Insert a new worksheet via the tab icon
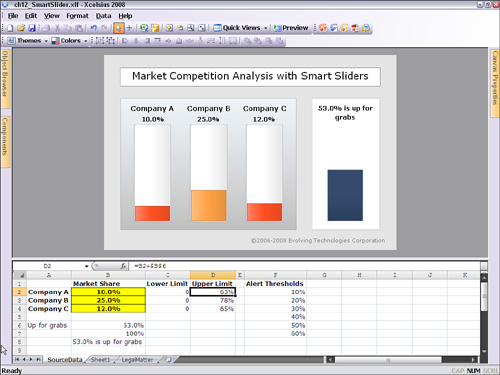Viewport: 500px width, 375px height. click(168, 360)
